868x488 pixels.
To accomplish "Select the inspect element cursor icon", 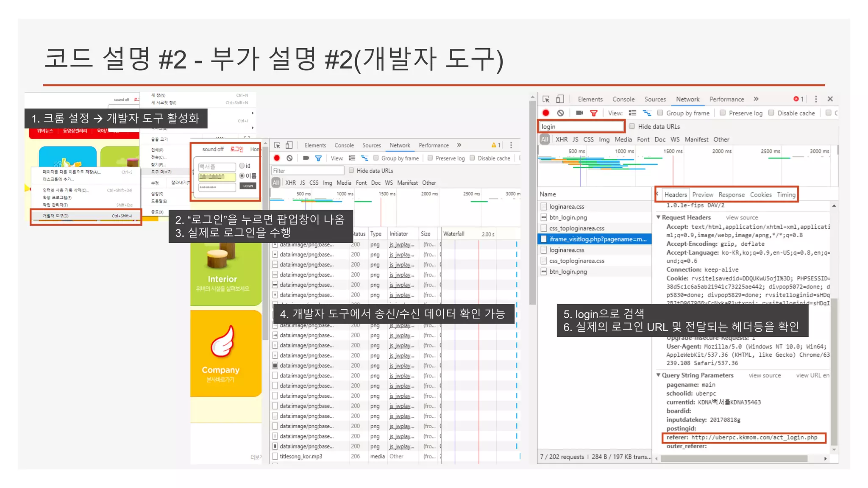I will [546, 99].
